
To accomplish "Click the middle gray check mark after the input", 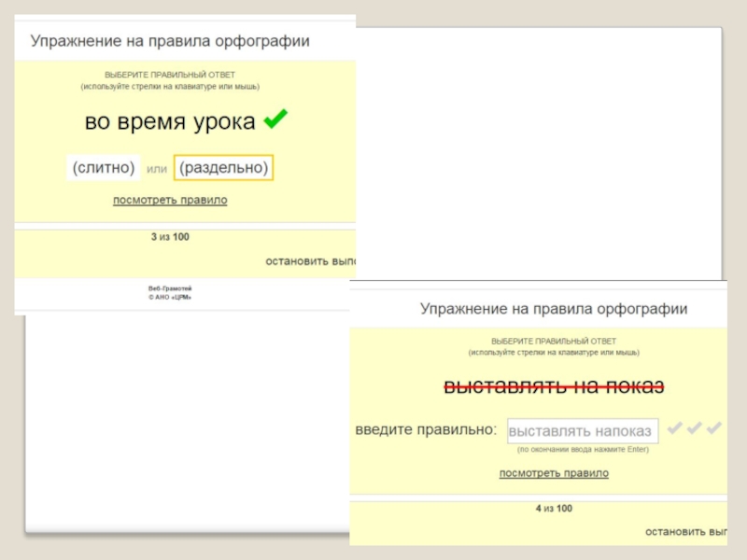I will (694, 428).
